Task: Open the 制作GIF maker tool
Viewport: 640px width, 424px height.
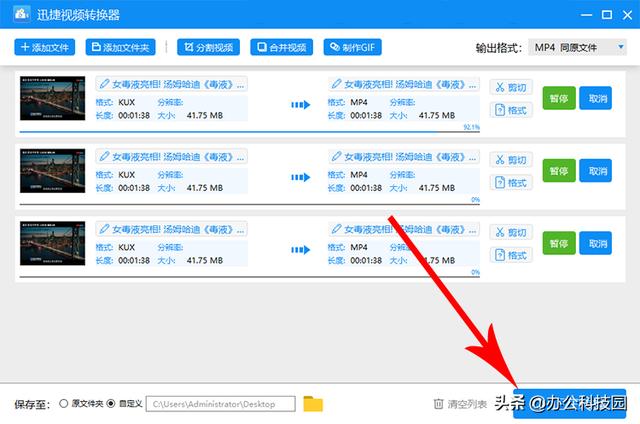Action: pos(353,47)
